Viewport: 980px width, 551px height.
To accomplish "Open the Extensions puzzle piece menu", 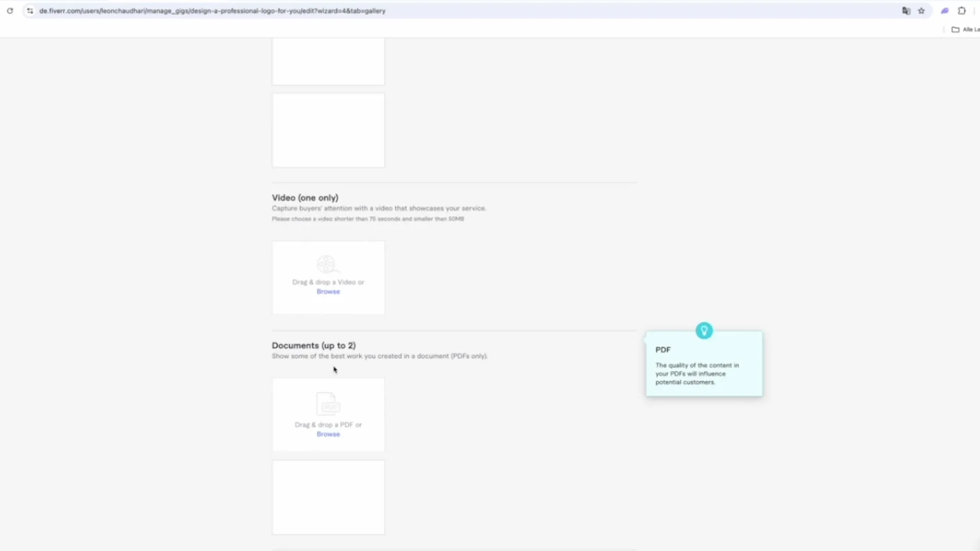I will (x=962, y=11).
